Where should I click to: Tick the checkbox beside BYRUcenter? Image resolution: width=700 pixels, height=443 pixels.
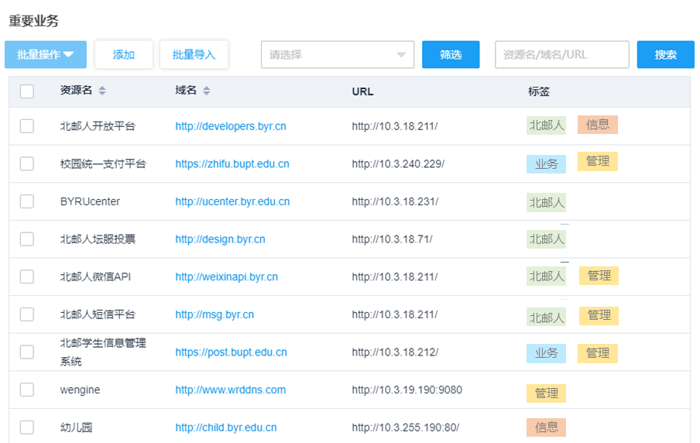click(x=27, y=201)
